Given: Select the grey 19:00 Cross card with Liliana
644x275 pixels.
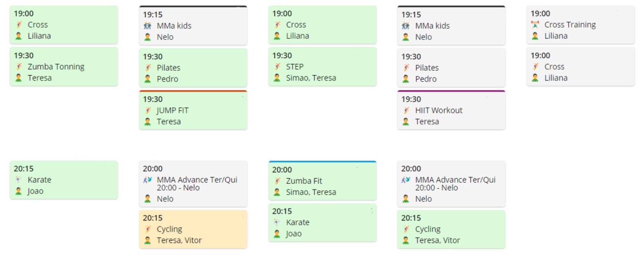Looking at the screenshot, I should point(580,67).
